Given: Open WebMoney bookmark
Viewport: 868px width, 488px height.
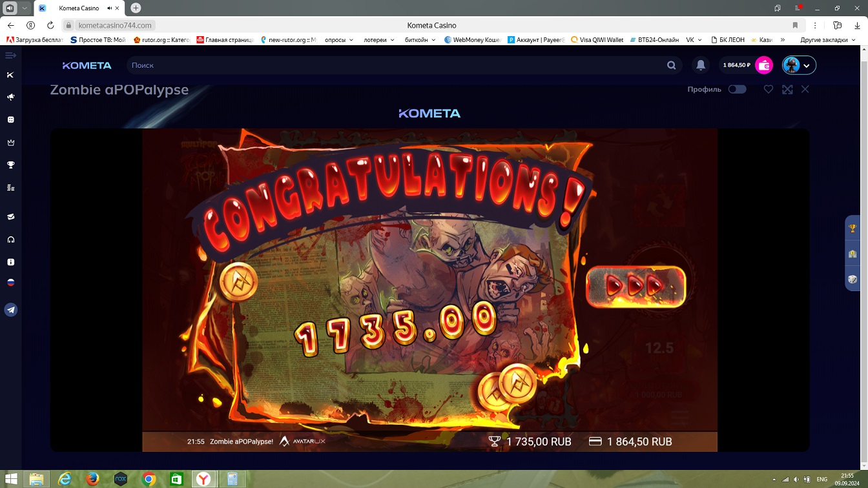Looking at the screenshot, I should [x=473, y=40].
